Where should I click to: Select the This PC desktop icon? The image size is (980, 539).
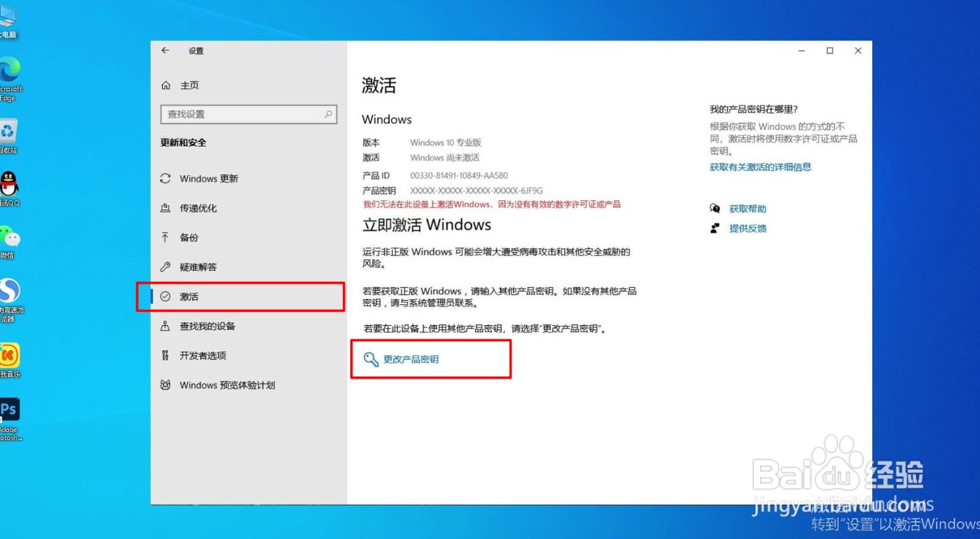(9, 22)
